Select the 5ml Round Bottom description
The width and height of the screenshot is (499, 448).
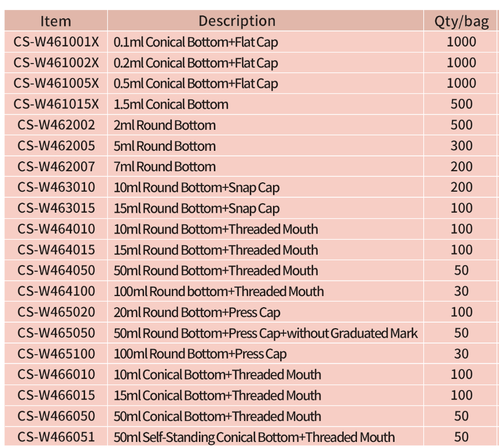point(165,146)
